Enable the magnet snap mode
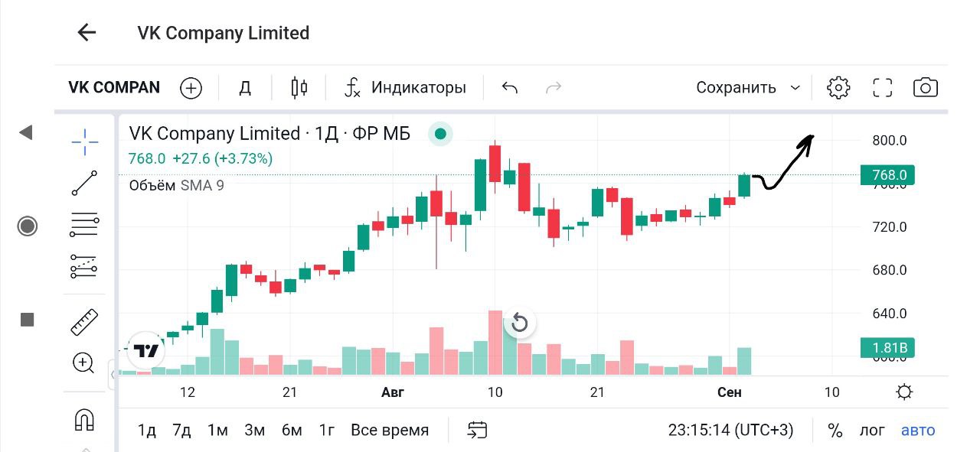Image resolution: width=980 pixels, height=452 pixels. [x=84, y=419]
